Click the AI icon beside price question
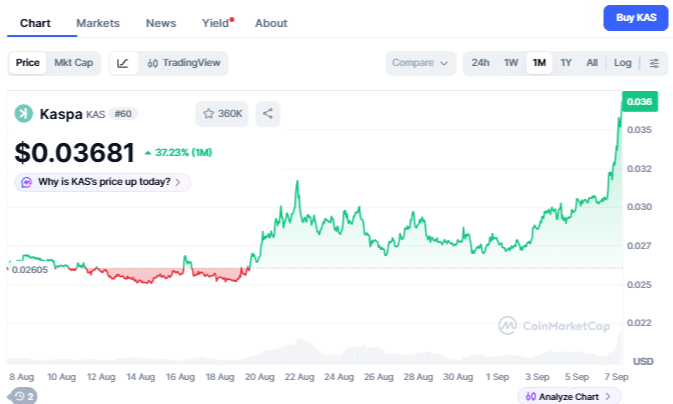 pos(27,182)
